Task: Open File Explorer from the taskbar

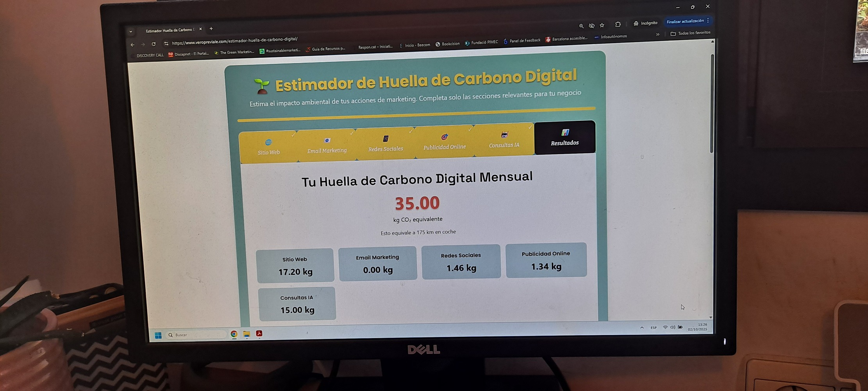Action: 246,334
